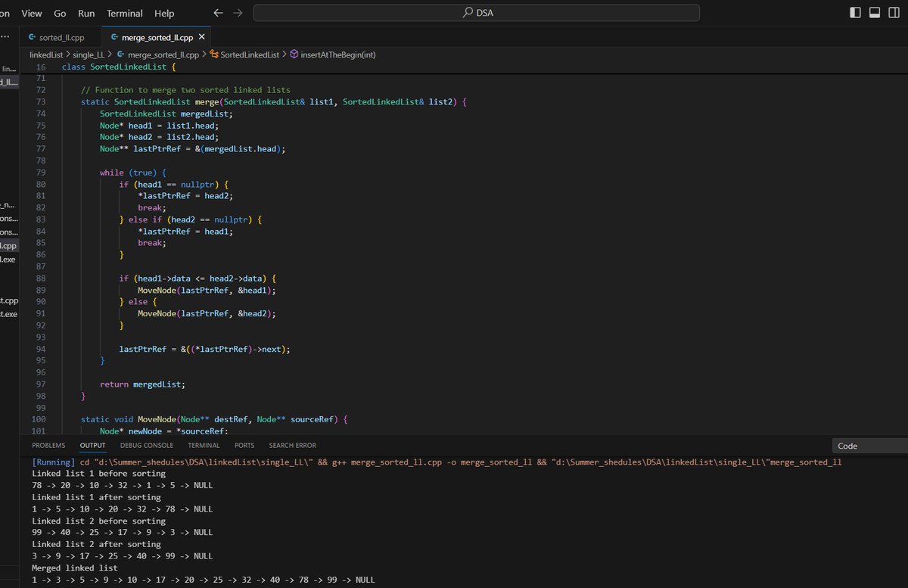Switch to the OUTPUT panel tab
This screenshot has width=908, height=588.
pos(92,446)
